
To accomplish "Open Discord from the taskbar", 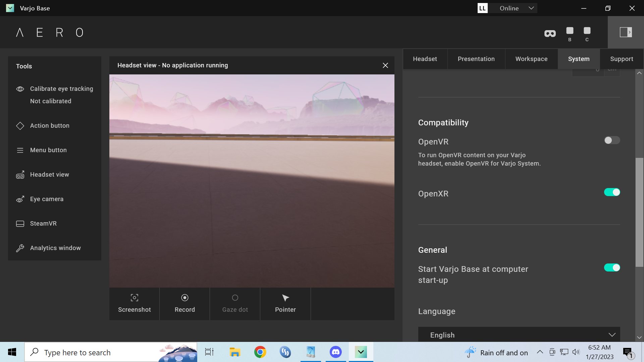I will click(335, 352).
